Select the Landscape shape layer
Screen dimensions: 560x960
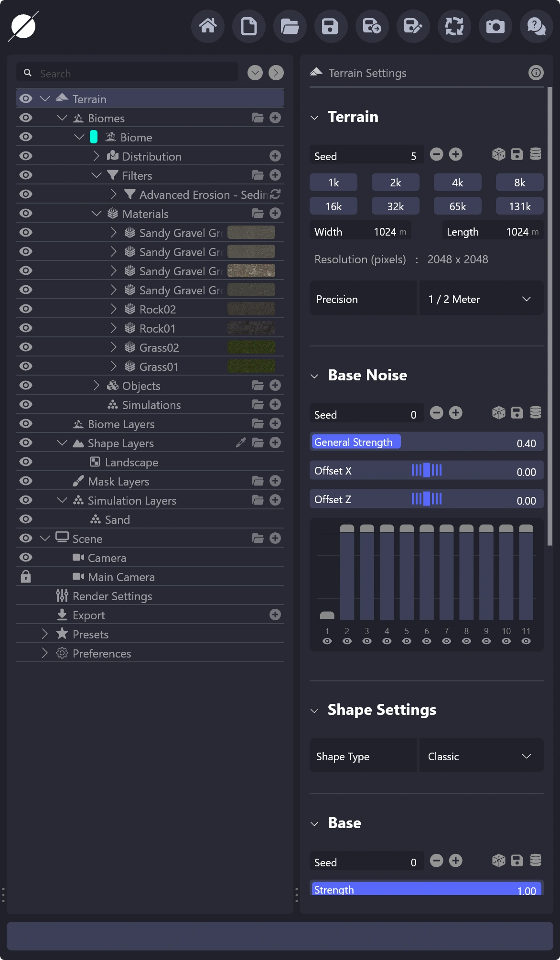[x=131, y=462]
